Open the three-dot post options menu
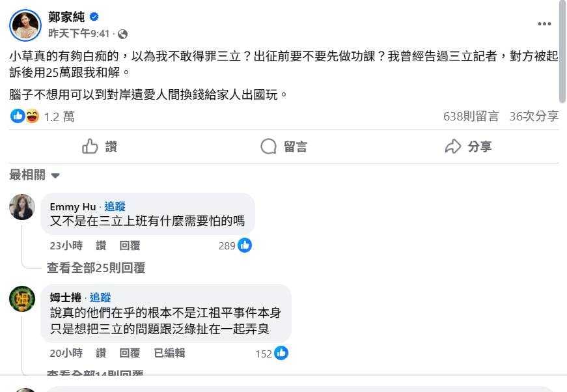567x392 pixels. click(544, 24)
